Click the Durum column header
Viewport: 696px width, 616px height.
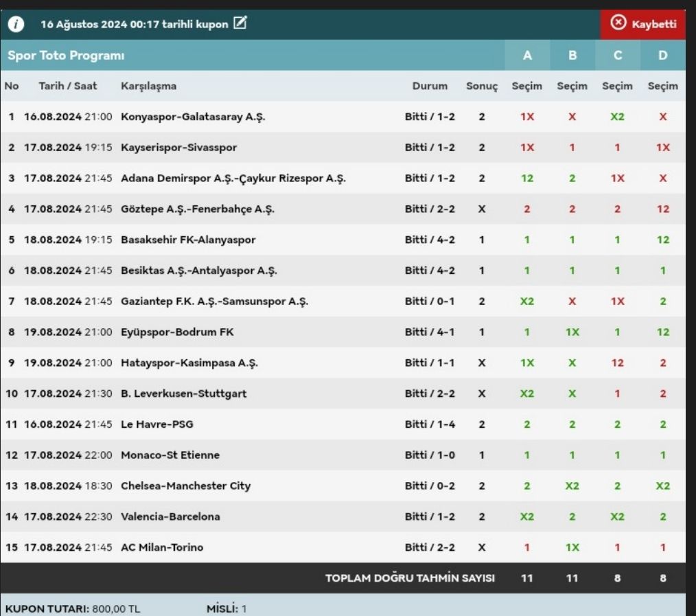[x=430, y=86]
